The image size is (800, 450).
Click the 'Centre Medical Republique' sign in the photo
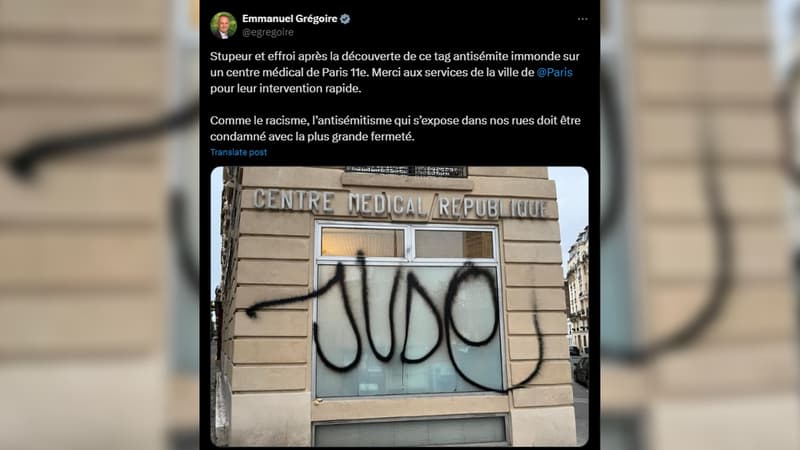[x=401, y=204]
